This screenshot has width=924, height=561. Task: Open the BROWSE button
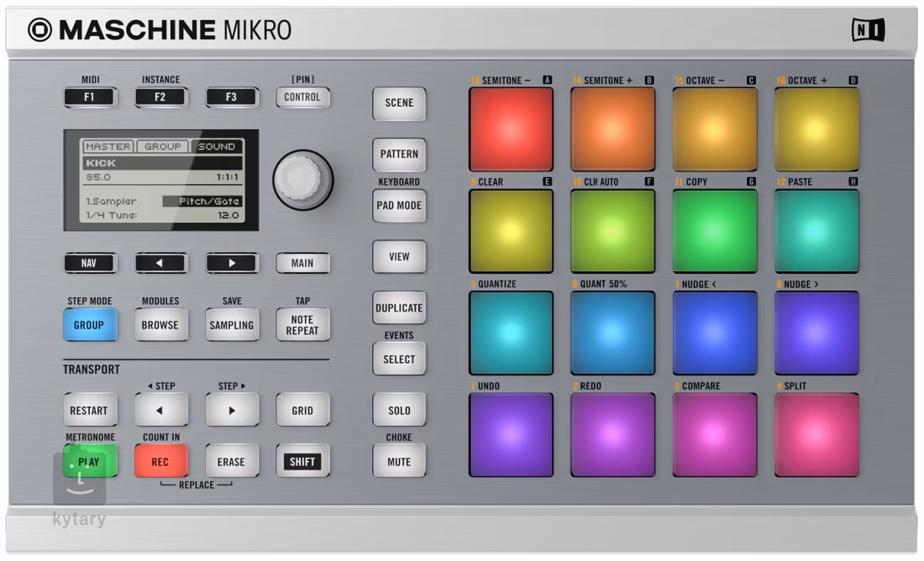(160, 325)
